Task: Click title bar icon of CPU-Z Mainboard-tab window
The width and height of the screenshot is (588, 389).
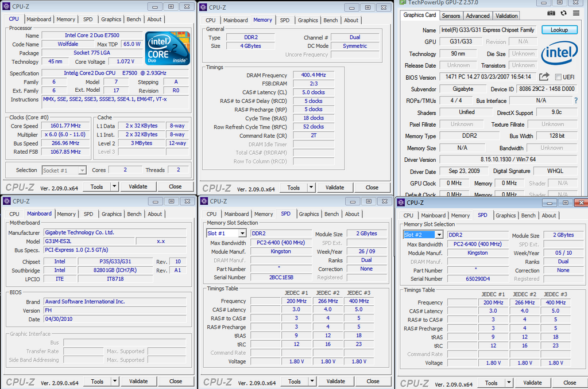Action: (x=7, y=201)
